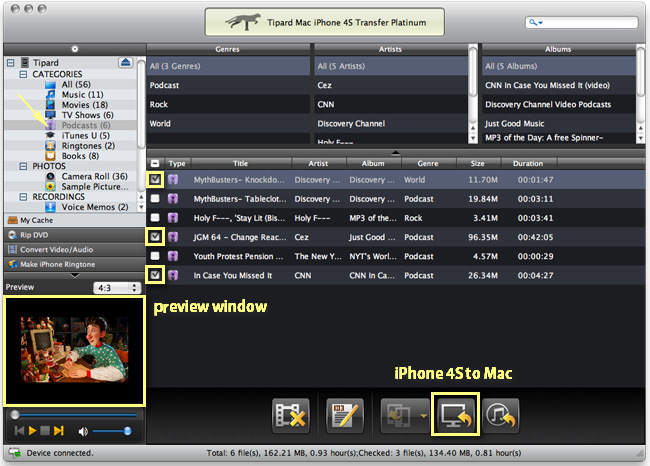Collapse the Tipard device tree node
The image size is (650, 466).
pos(11,63)
